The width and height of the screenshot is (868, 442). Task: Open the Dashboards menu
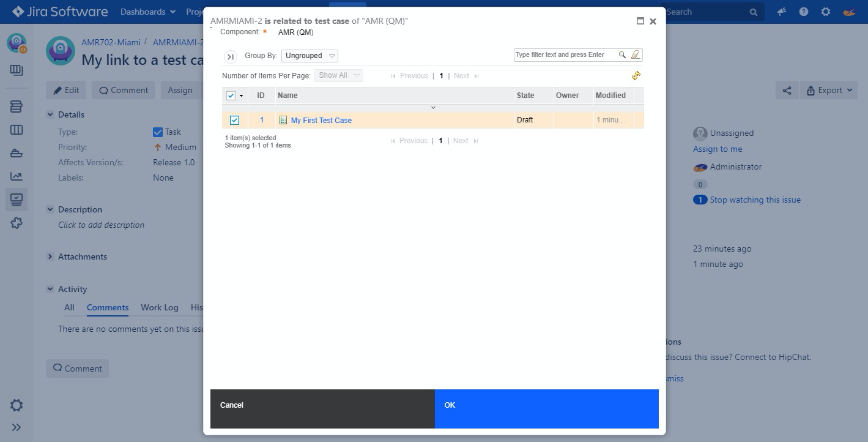pos(147,12)
